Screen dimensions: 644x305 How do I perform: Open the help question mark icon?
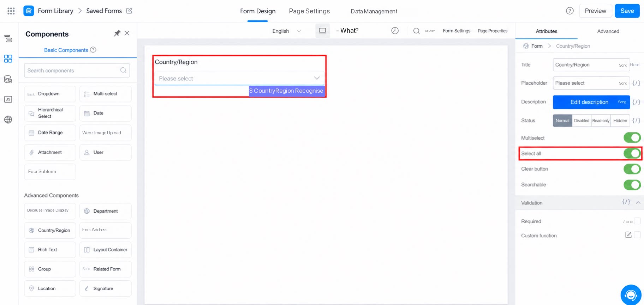point(570,11)
